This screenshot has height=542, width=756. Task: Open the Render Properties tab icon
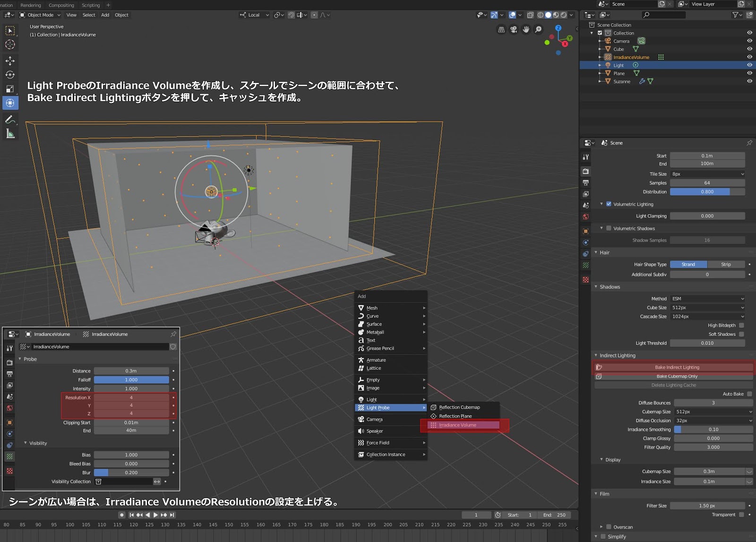click(x=586, y=172)
